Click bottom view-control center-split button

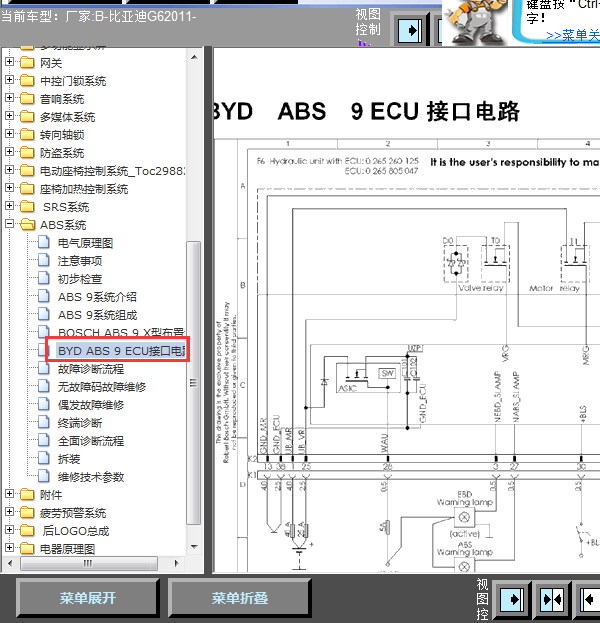(552, 599)
